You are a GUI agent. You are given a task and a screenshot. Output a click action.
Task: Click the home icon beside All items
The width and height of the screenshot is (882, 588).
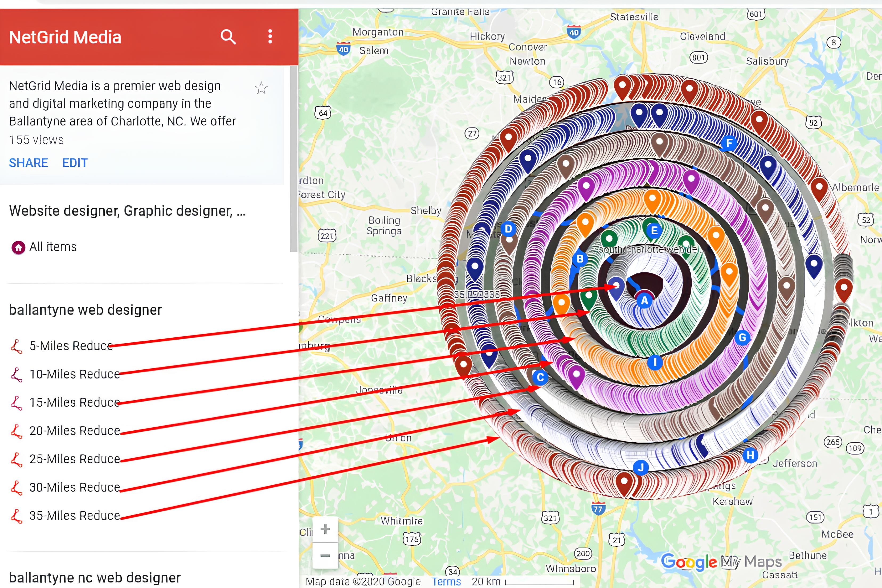(x=18, y=247)
